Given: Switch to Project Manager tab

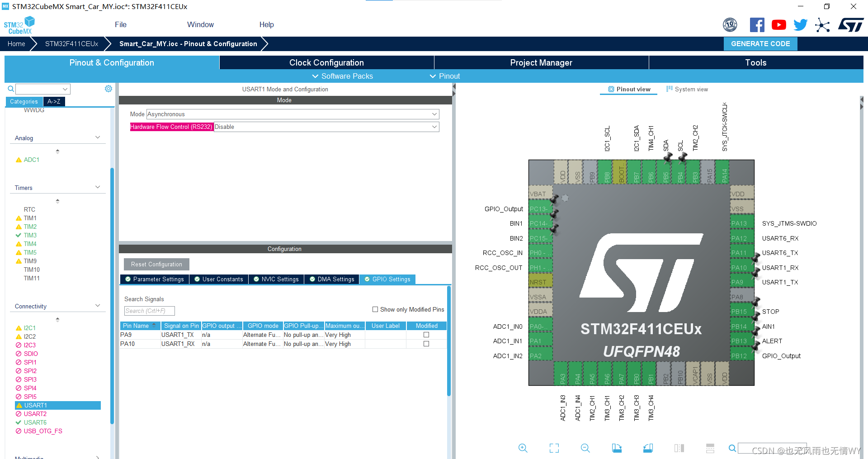Looking at the screenshot, I should tap(541, 62).
